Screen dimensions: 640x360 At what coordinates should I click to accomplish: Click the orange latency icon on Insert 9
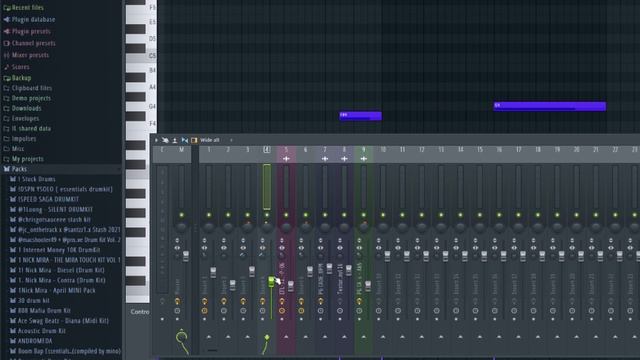click(359, 301)
